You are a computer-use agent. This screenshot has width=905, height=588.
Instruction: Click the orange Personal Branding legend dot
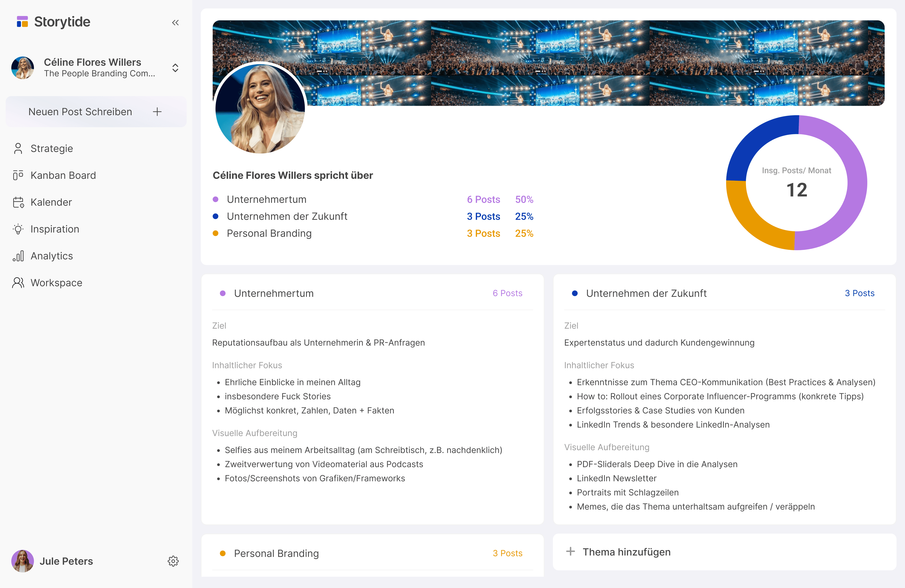[x=216, y=233]
